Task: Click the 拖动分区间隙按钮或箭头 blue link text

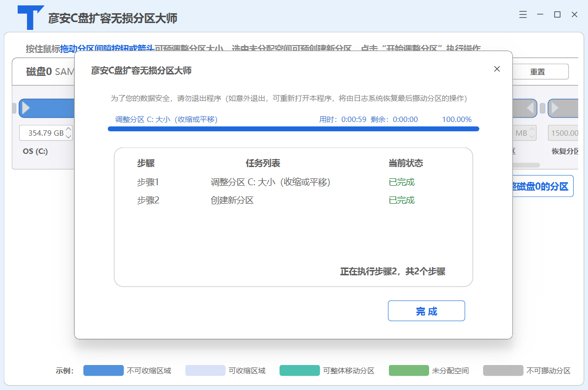Action: 107,49
